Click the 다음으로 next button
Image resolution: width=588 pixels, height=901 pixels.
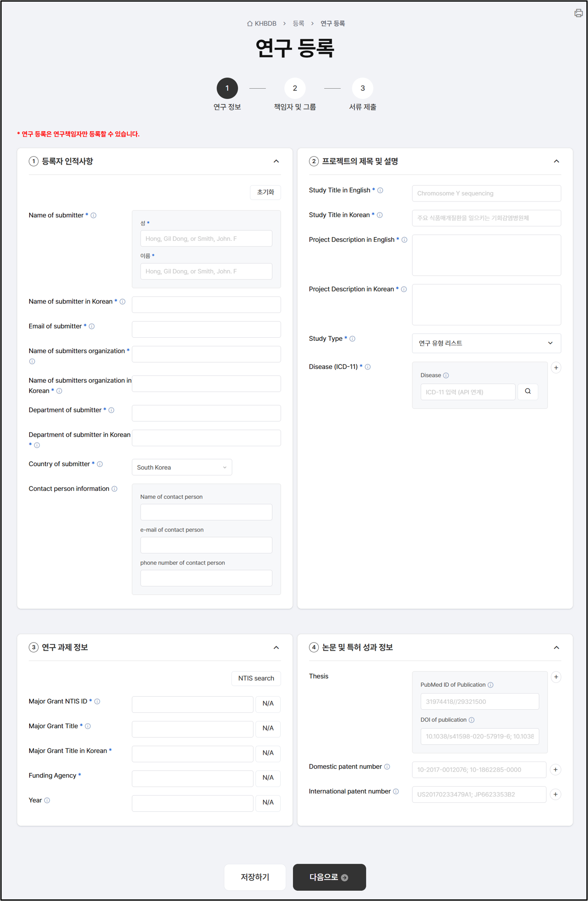329,877
